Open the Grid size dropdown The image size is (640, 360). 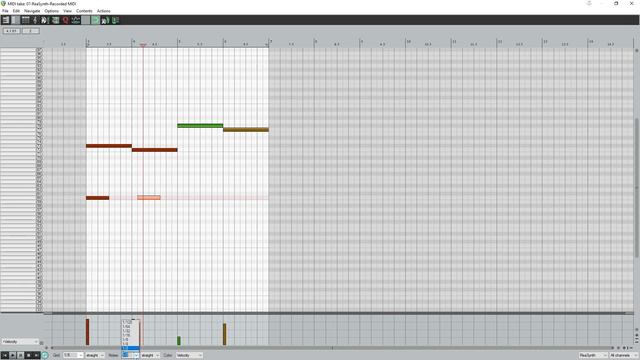click(x=73, y=356)
